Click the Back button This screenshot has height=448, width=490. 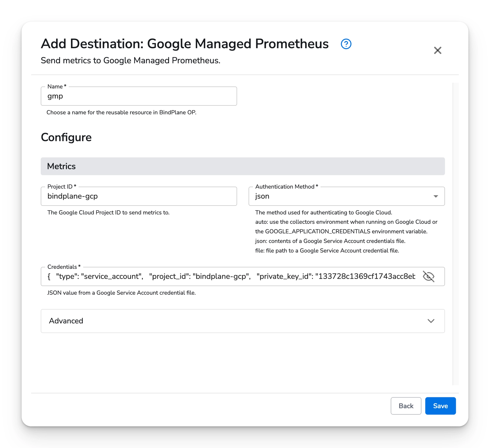click(x=406, y=406)
